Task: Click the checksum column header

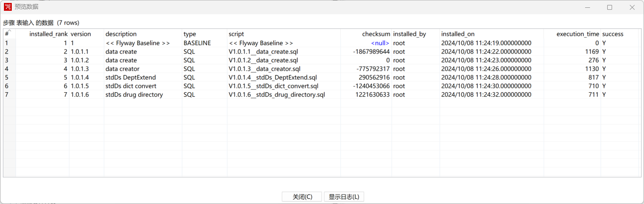Action: 376,34
